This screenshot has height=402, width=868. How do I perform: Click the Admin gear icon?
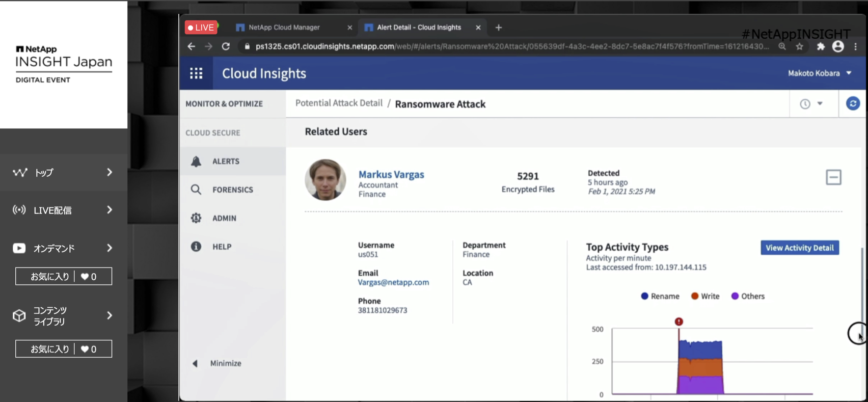tap(196, 218)
